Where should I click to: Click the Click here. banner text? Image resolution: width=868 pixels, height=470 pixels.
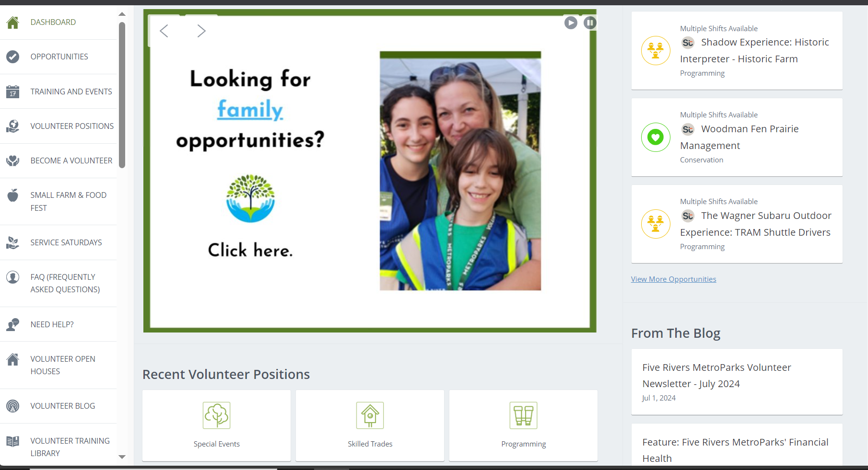point(250,250)
